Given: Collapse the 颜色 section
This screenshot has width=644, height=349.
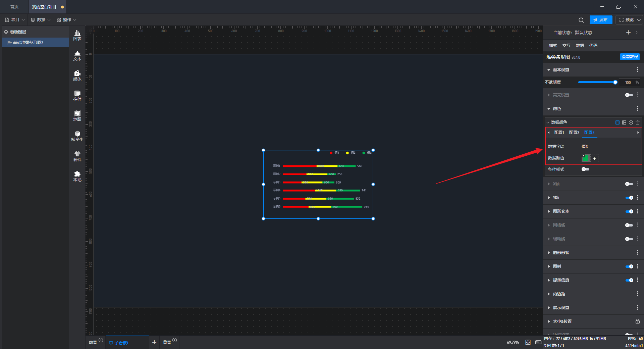Looking at the screenshot, I should point(549,109).
